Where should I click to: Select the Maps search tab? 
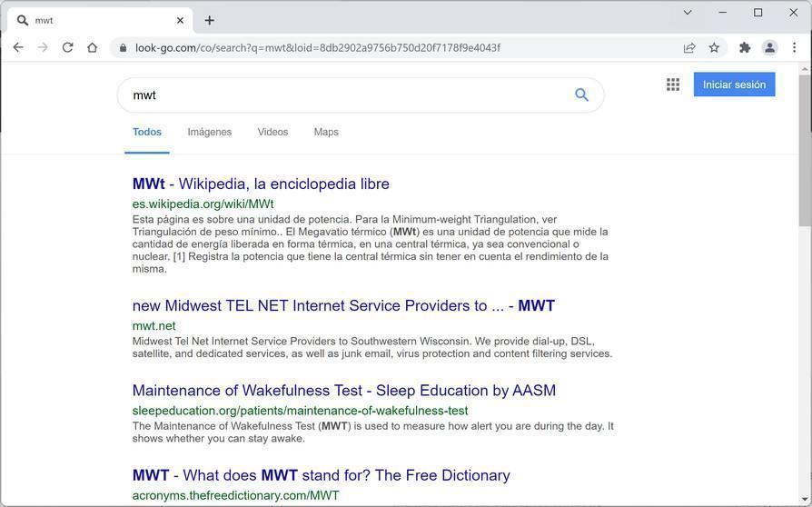(326, 132)
